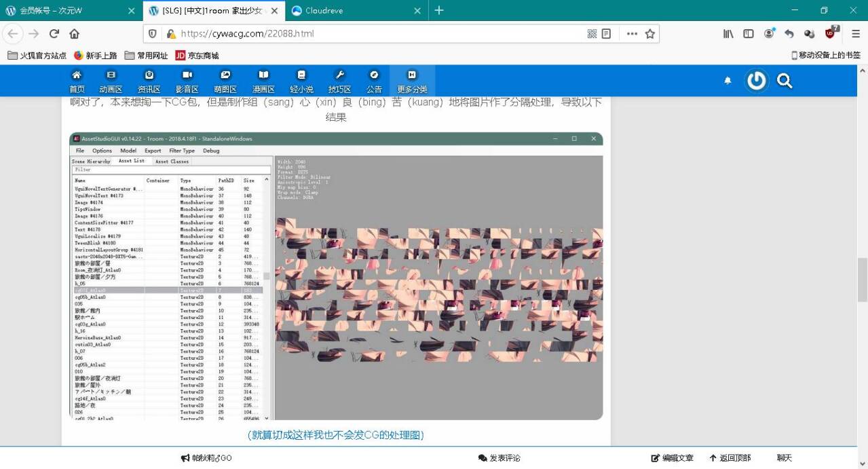The width and height of the screenshot is (868, 469).
Task: Click 发表评论 to post a comment
Action: [499, 458]
